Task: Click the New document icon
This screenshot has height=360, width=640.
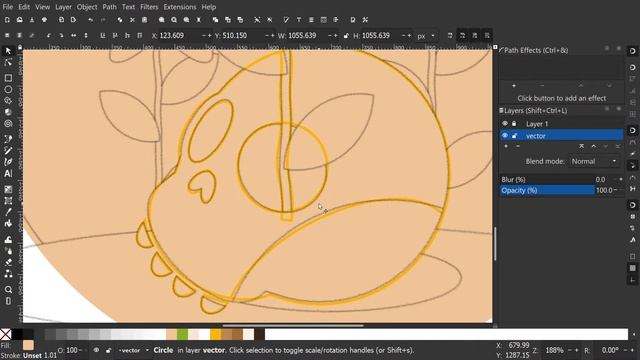Action: pos(7,20)
